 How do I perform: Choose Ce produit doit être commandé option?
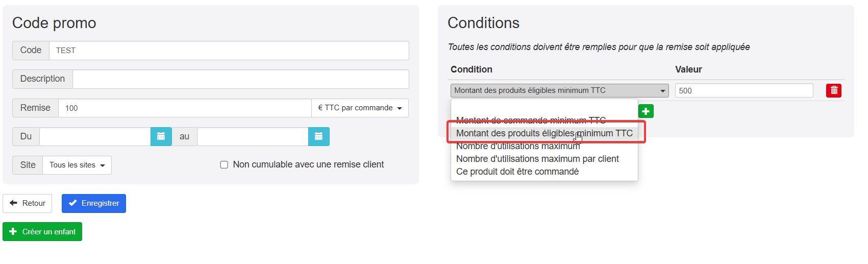pyautogui.click(x=517, y=172)
